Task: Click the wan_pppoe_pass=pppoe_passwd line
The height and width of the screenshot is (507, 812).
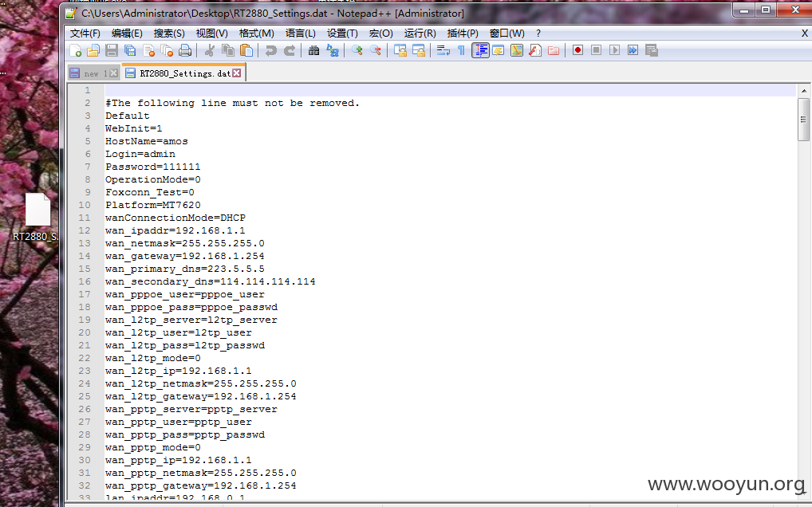Action: click(x=191, y=307)
